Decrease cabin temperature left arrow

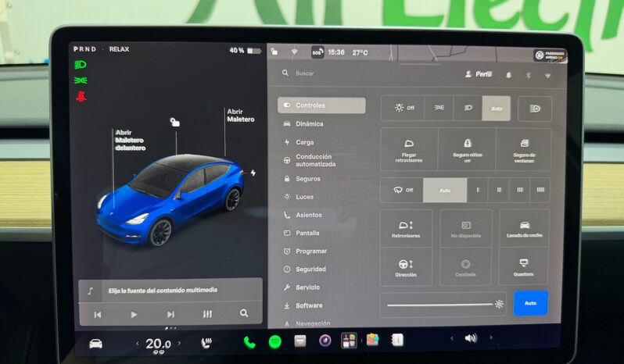pyautogui.click(x=138, y=344)
